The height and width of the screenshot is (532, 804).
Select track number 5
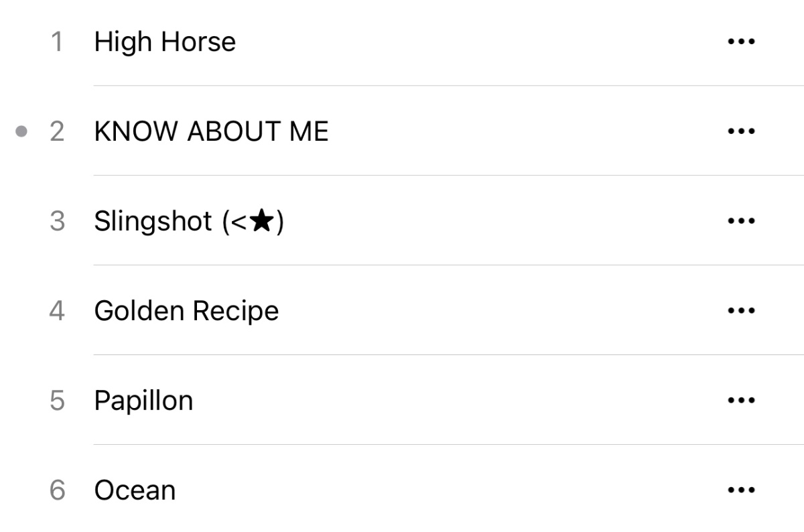(x=57, y=401)
